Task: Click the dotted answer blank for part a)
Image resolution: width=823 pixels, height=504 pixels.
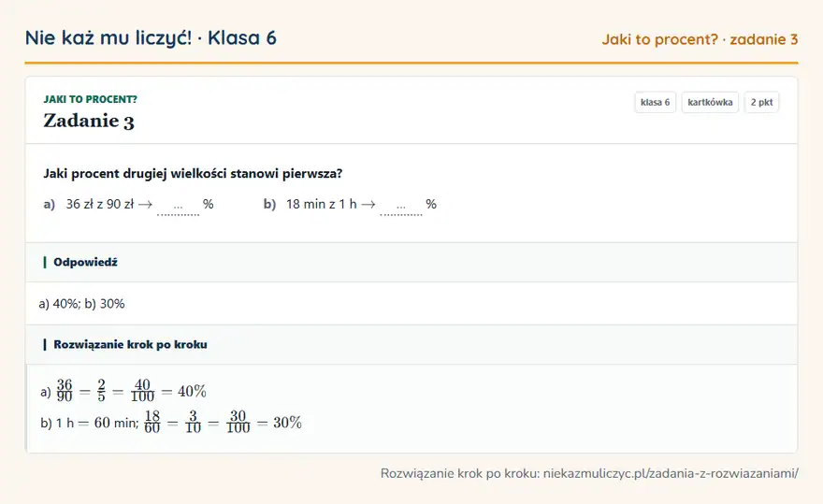Action: pyautogui.click(x=178, y=208)
